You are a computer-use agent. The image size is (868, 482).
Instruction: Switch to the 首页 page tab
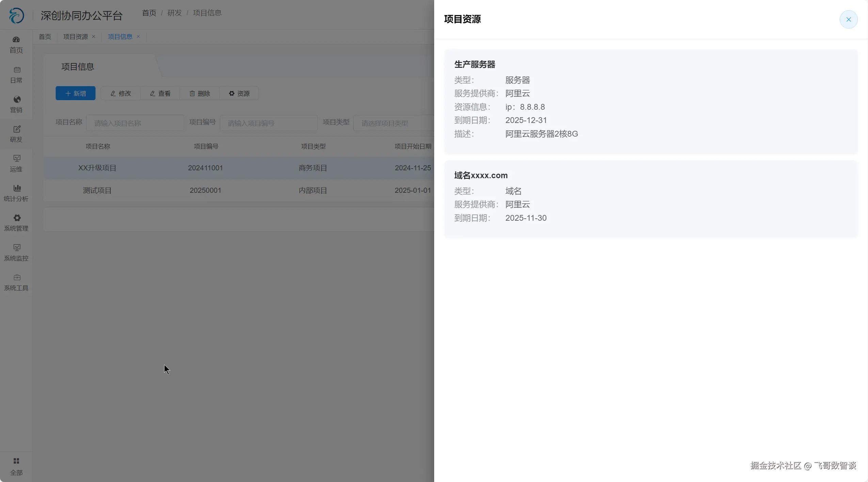[45, 36]
